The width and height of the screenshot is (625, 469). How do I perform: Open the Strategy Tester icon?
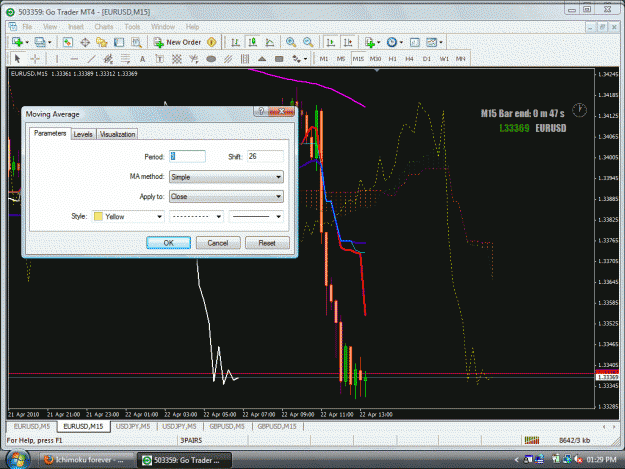136,42
